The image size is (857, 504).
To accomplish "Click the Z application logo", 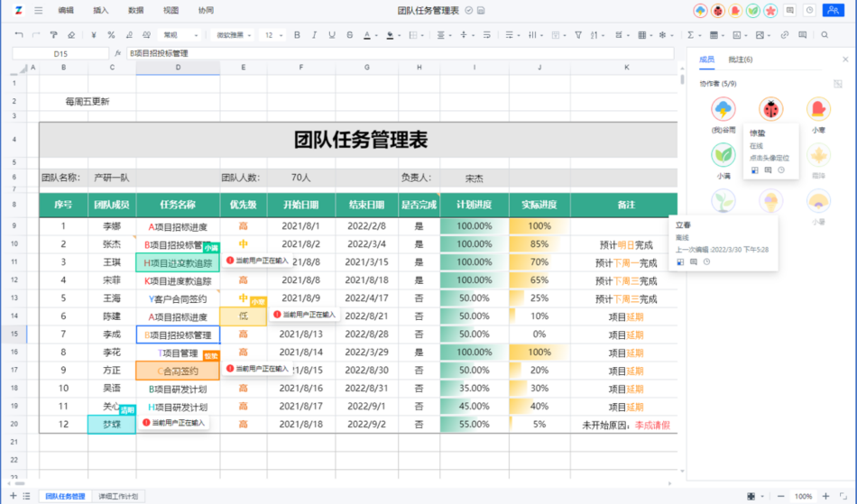I will coord(19,11).
